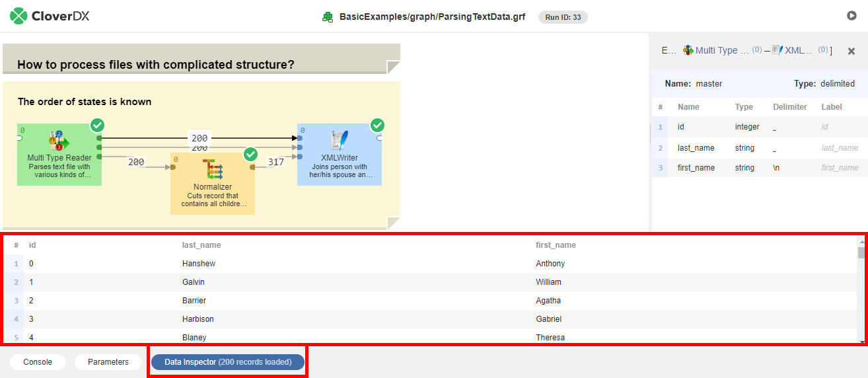Open the Console tab
Image resolution: width=868 pixels, height=378 pixels.
pos(38,362)
